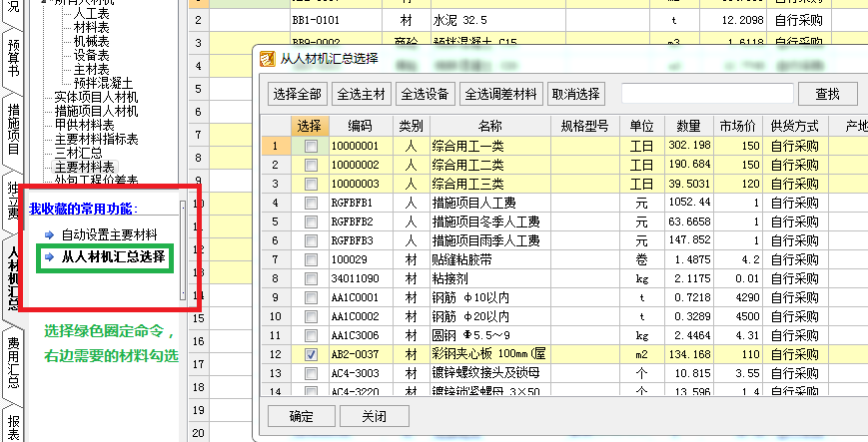Viewport: 868px width, 442px height.
Task: Select 主要材料表 in the tree
Action: [x=84, y=167]
